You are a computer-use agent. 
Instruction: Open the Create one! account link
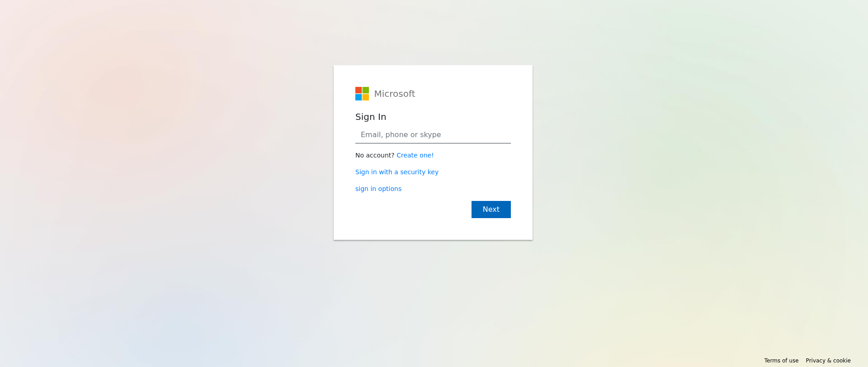tap(415, 155)
